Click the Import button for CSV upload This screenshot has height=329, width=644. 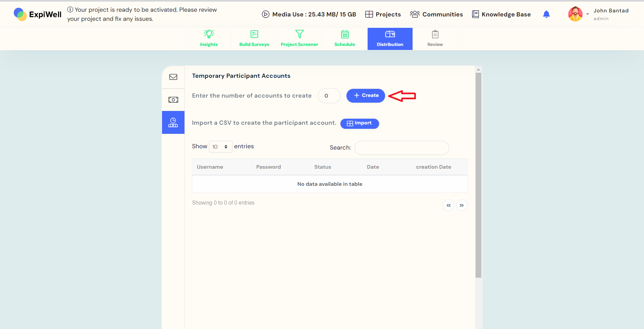pyautogui.click(x=359, y=123)
